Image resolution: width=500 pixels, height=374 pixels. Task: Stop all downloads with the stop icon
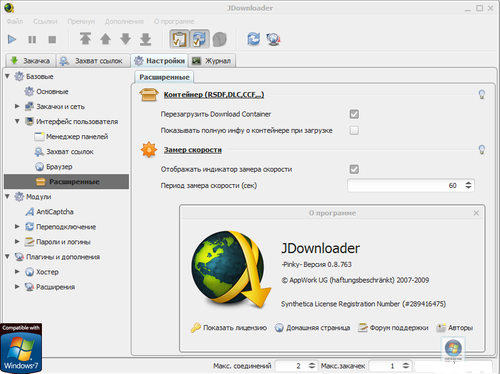coord(52,40)
